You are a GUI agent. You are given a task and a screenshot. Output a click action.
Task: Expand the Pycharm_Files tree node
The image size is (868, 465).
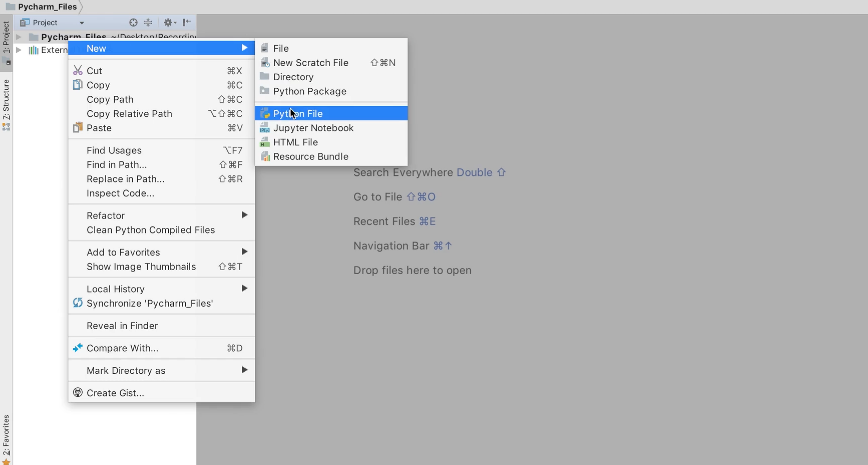[x=19, y=37]
